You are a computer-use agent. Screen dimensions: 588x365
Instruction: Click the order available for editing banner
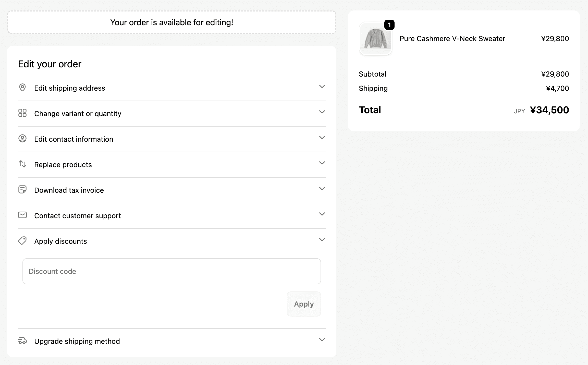(x=172, y=22)
